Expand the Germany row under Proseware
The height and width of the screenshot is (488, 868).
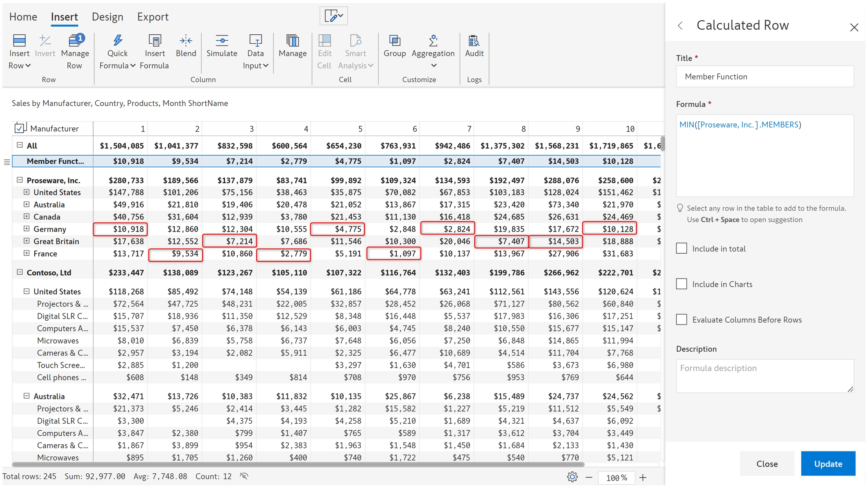coord(27,229)
